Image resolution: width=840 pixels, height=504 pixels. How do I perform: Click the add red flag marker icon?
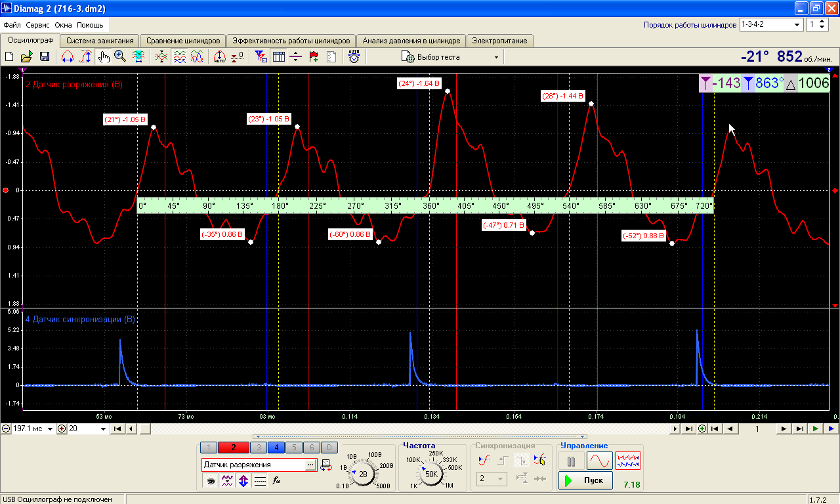tap(313, 57)
